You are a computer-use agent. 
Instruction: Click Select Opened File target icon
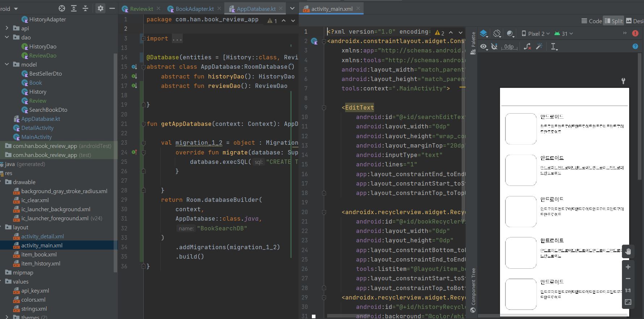(62, 8)
